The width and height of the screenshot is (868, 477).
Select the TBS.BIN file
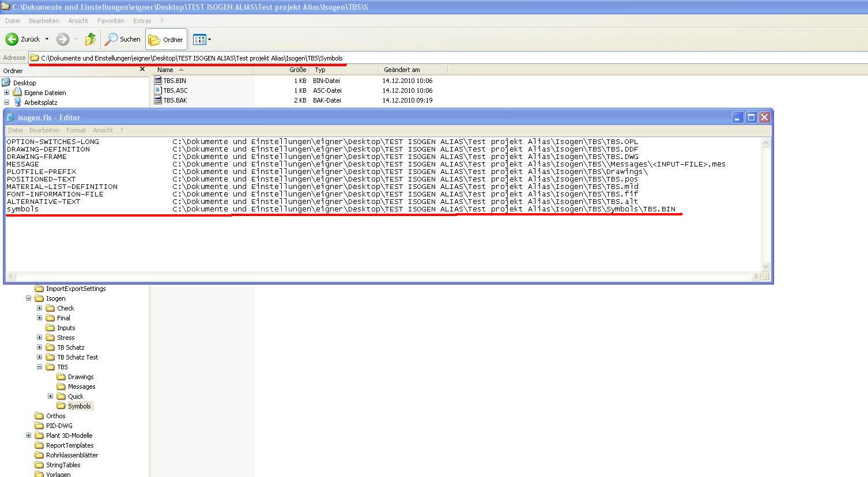coord(170,81)
